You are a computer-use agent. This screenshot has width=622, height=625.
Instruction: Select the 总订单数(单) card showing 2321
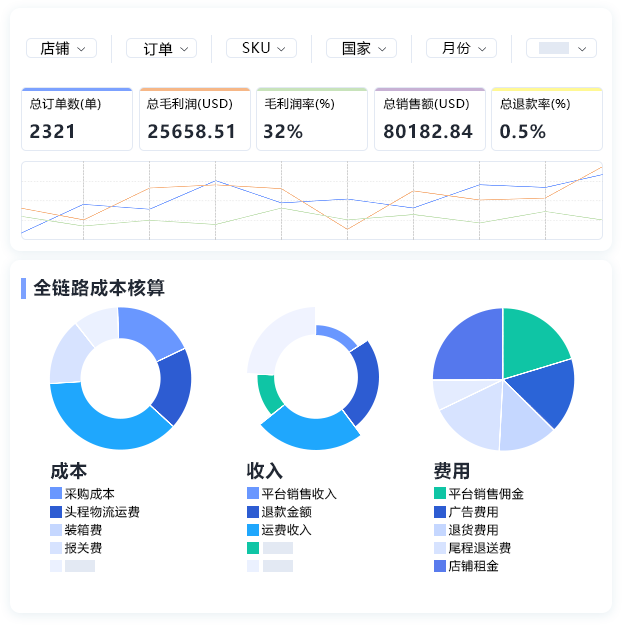coord(77,119)
